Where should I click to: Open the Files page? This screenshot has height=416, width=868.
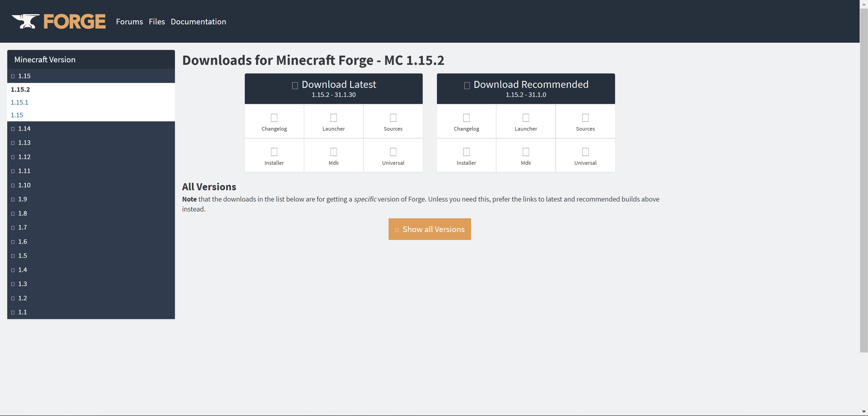click(x=157, y=21)
